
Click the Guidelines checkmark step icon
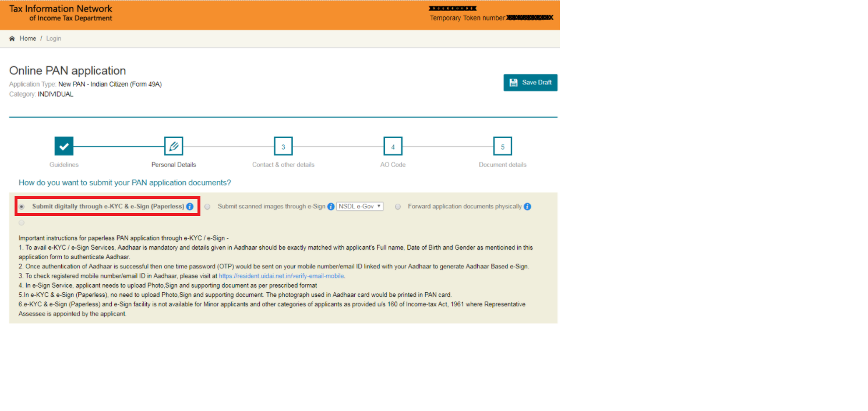point(64,146)
